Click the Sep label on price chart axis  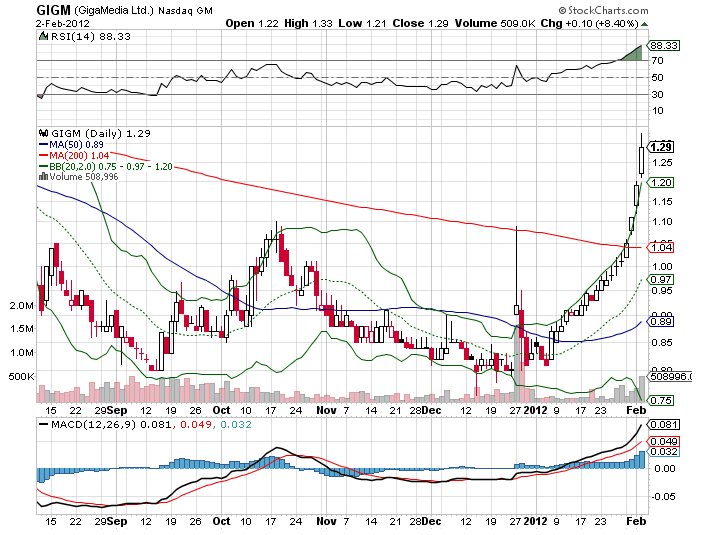(117, 410)
